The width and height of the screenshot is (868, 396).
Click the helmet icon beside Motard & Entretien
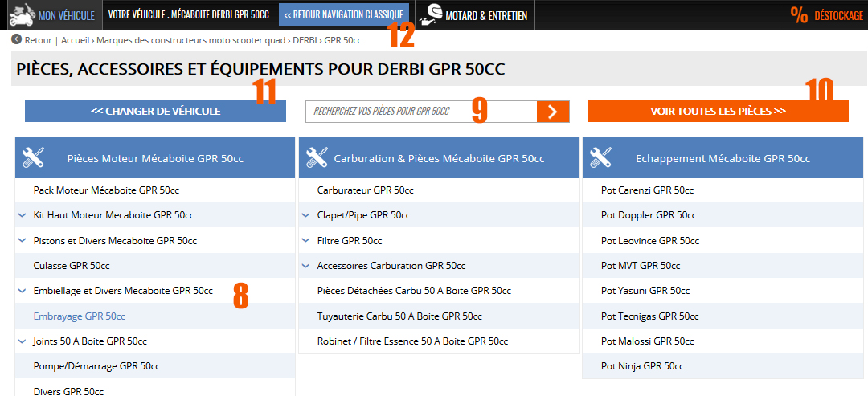tap(432, 14)
